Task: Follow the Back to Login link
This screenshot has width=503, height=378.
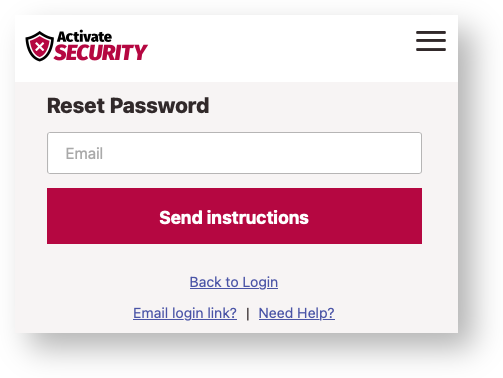Action: pyautogui.click(x=234, y=282)
